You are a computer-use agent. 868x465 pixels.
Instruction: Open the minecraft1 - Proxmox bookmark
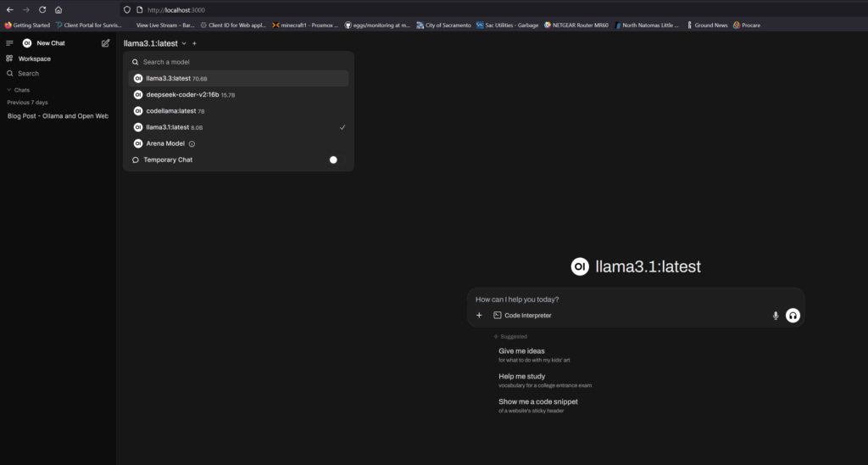pyautogui.click(x=305, y=25)
